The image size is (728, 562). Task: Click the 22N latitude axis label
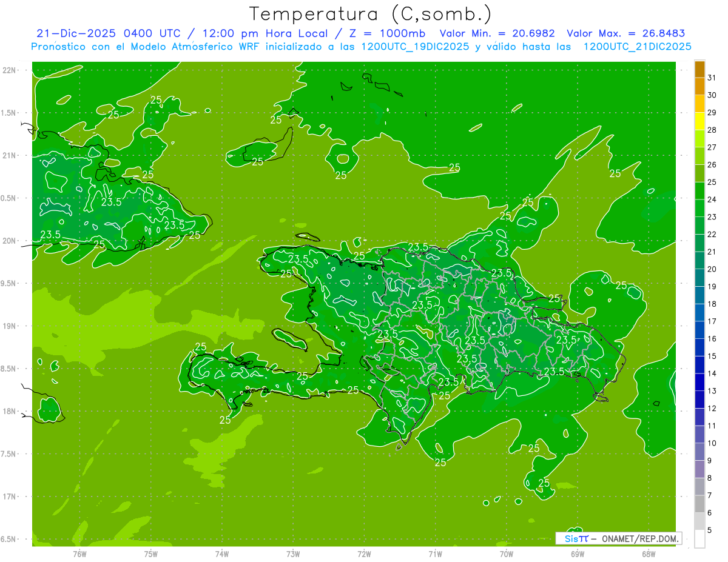point(10,70)
